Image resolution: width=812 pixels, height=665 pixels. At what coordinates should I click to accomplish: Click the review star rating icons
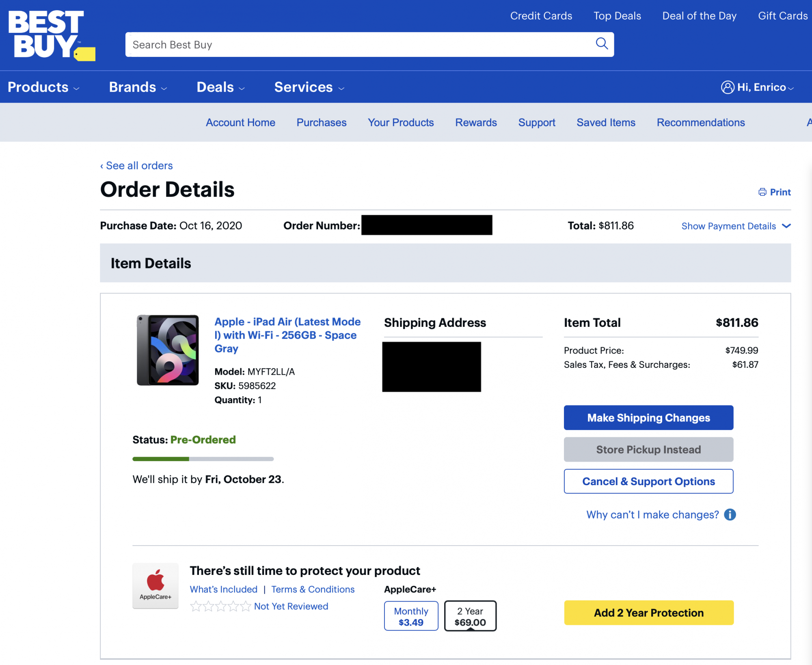[220, 606]
